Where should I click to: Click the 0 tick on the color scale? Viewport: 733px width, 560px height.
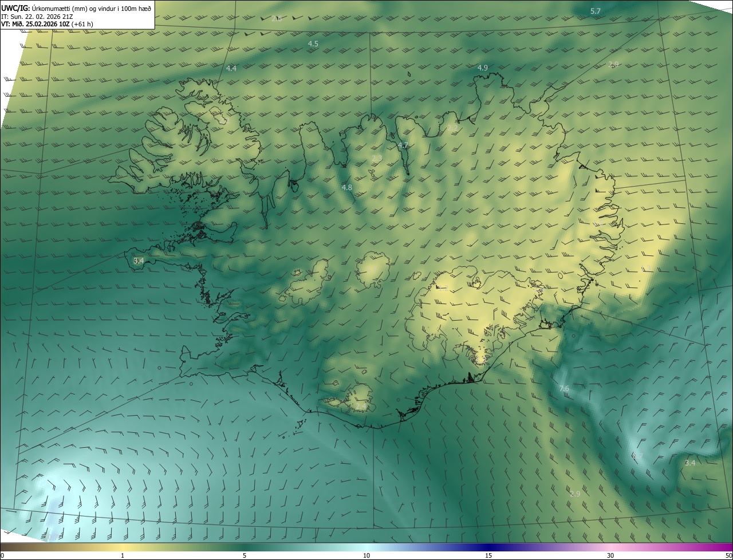[2, 555]
